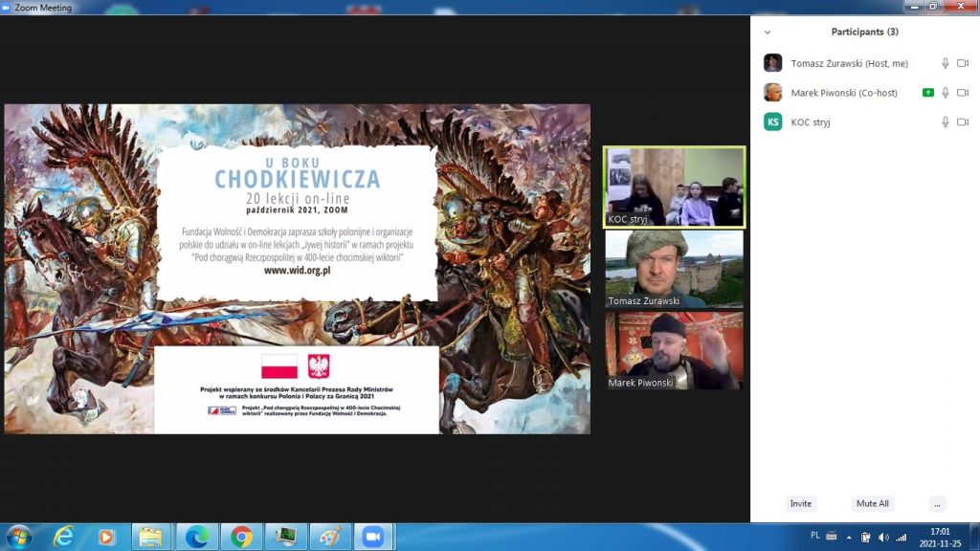Open the system volume speaker control
This screenshot has height=551, width=980.
pyautogui.click(x=883, y=537)
